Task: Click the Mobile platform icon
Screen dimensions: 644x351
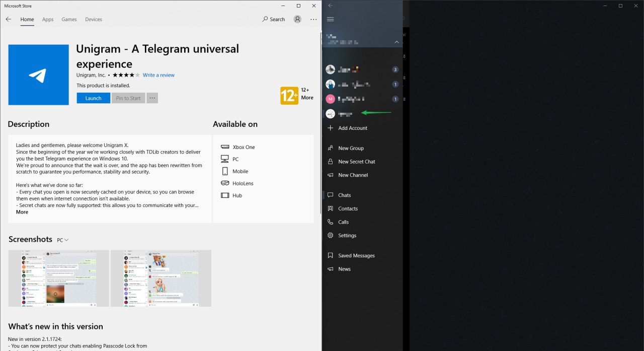Action: tap(225, 171)
